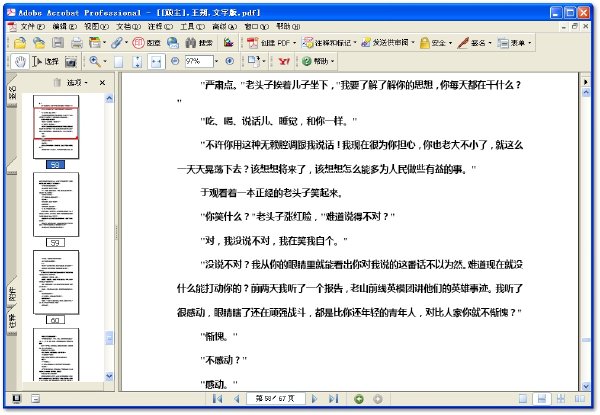Go to the next page arrow

(315, 399)
